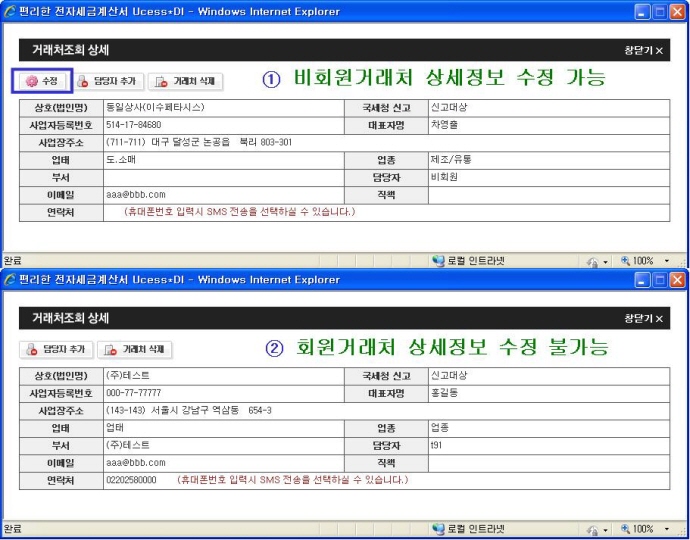Click the 02202580000 contact number in bottom window

[131, 480]
